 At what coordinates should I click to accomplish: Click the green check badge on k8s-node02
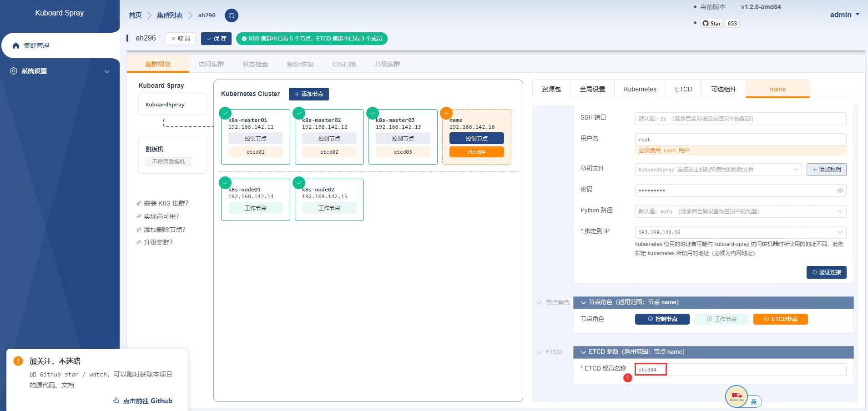[x=299, y=182]
